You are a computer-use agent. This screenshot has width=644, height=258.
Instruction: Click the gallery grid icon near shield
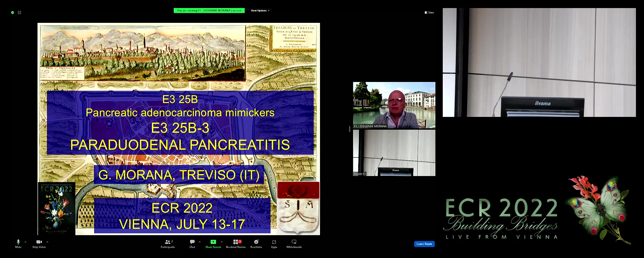[19, 12]
